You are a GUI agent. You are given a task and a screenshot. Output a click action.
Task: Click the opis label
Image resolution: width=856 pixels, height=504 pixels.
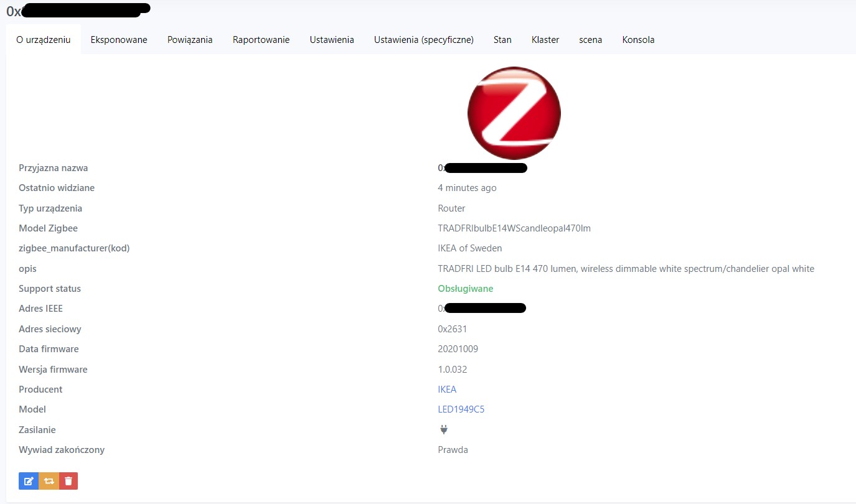coord(28,269)
